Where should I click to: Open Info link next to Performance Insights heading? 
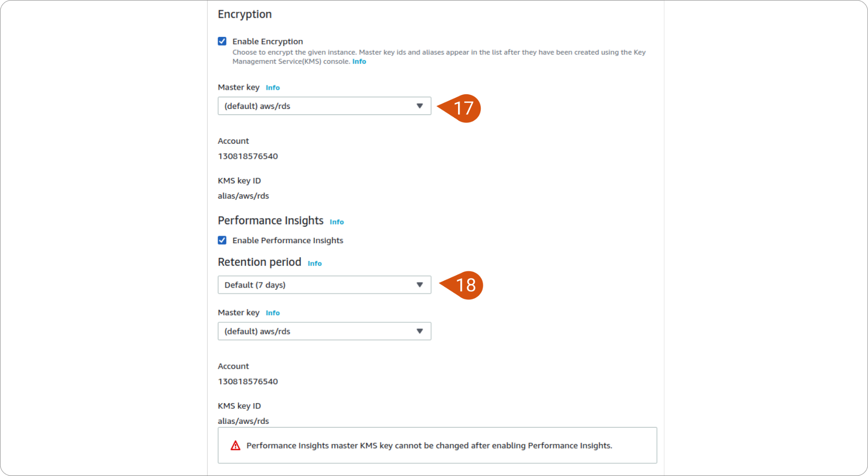pos(337,222)
